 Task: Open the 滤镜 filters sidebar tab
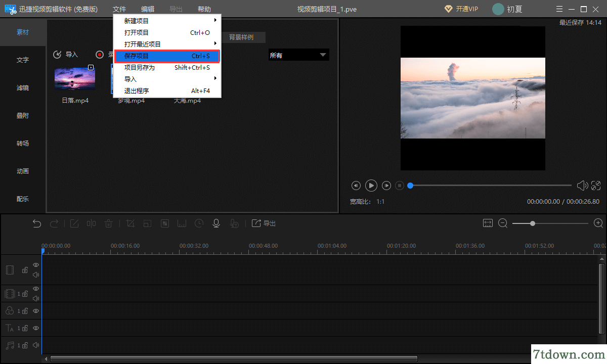click(23, 87)
